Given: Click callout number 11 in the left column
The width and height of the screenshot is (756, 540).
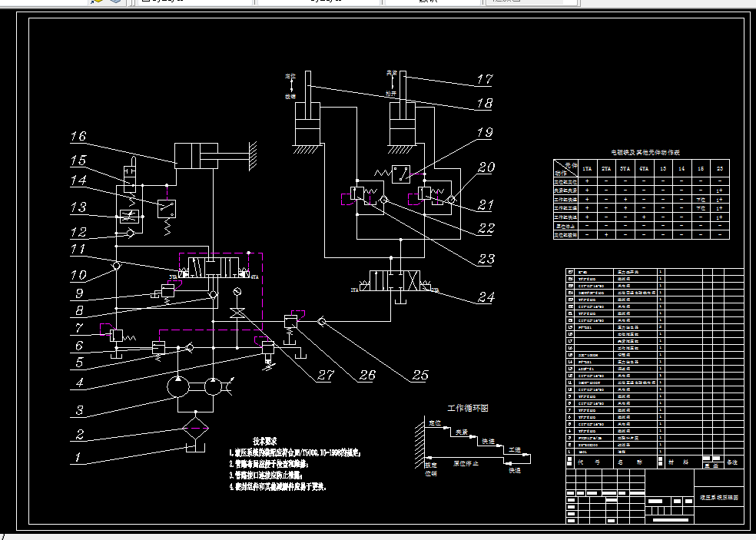Looking at the screenshot, I should (78, 249).
